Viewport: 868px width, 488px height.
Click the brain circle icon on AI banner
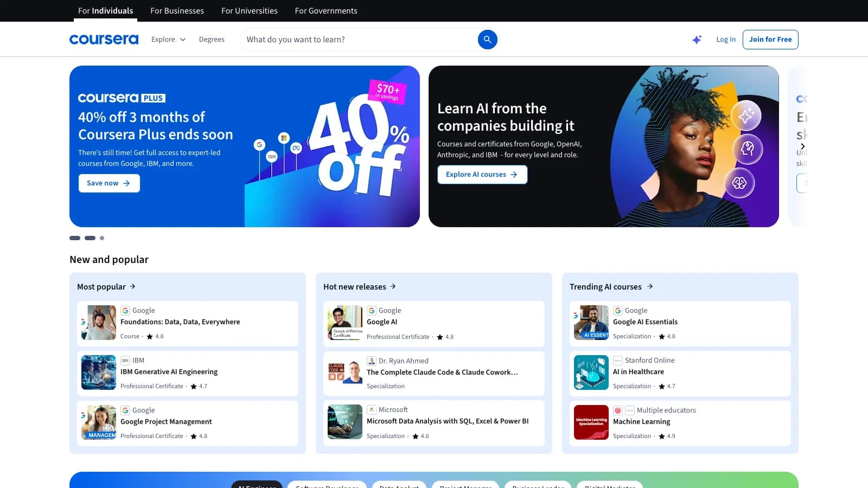[739, 183]
